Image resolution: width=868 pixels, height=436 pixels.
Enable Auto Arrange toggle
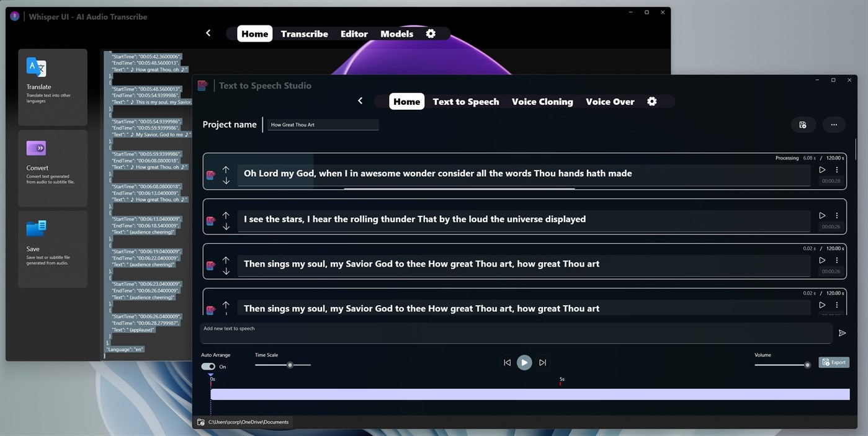208,366
